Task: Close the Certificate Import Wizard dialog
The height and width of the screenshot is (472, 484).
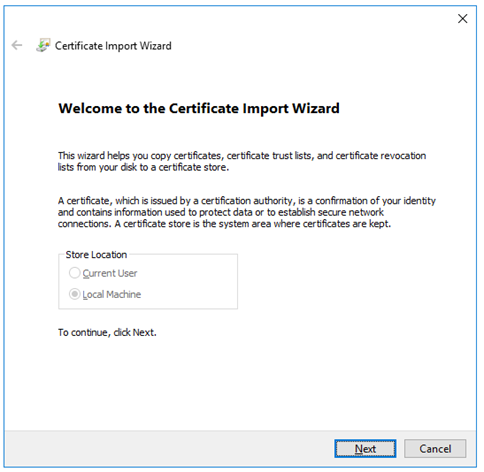Action: coord(462,19)
